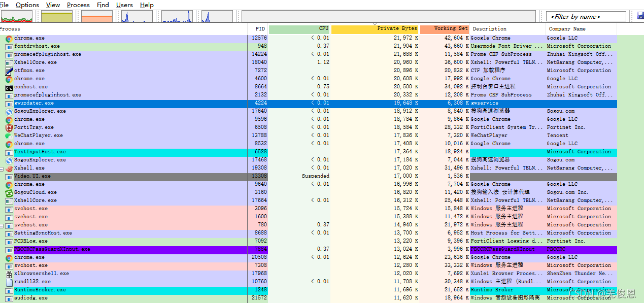Click the FCDBLog.exe process icon

(9, 241)
